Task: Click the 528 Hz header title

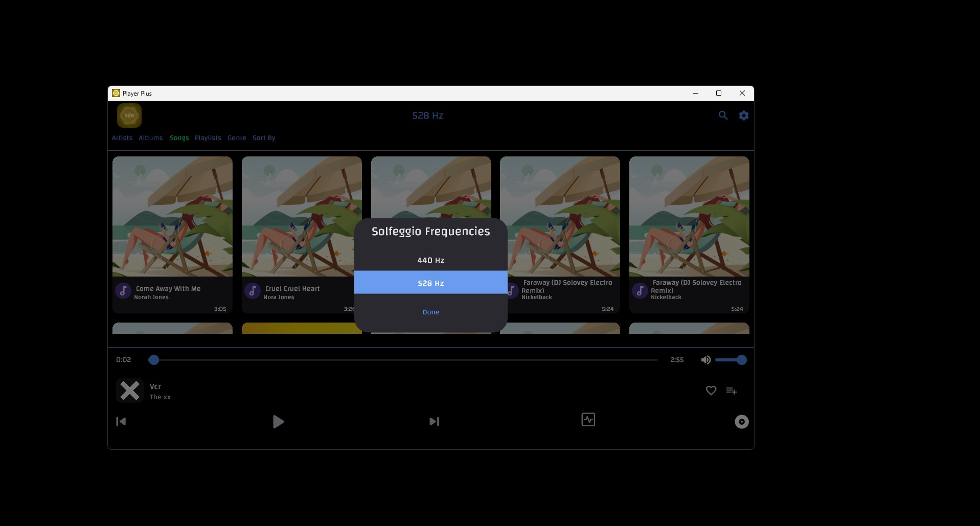Action: (x=428, y=116)
